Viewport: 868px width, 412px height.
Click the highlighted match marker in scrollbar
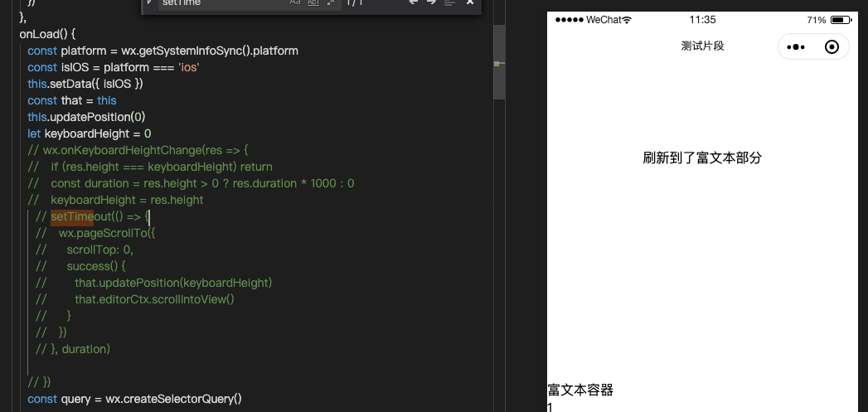(x=497, y=64)
